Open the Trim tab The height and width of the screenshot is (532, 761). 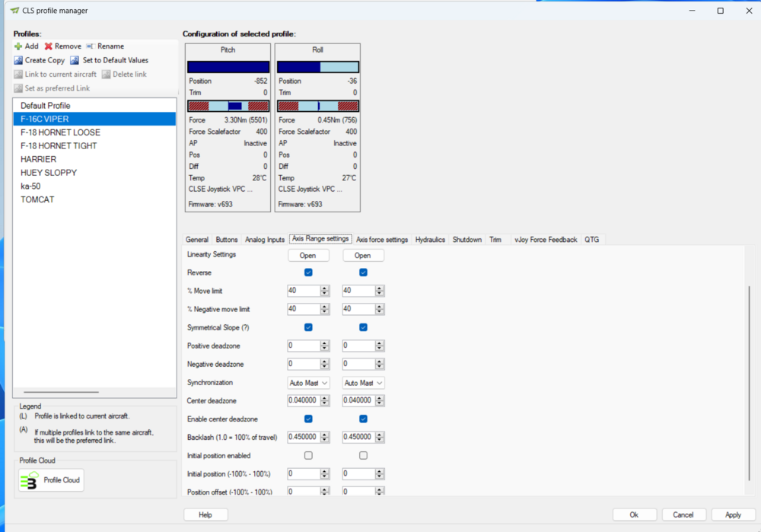pyautogui.click(x=495, y=239)
